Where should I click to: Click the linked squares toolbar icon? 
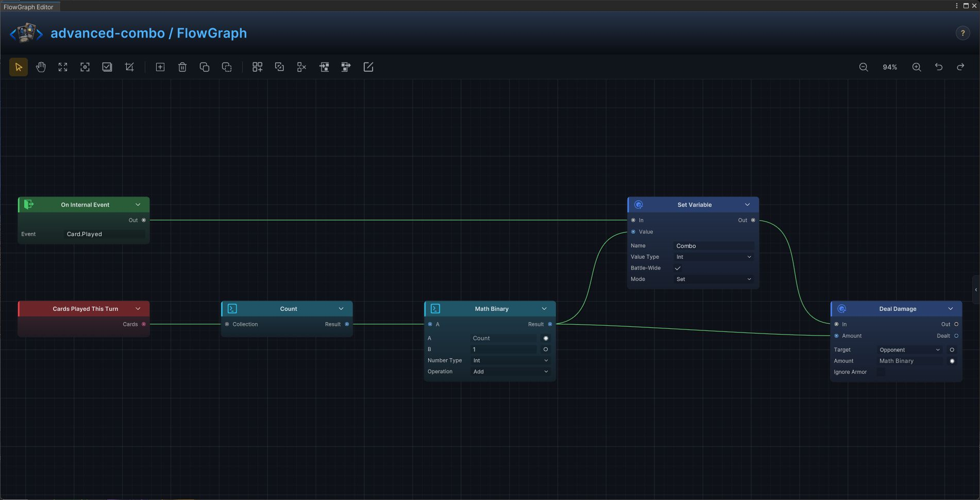click(x=279, y=67)
